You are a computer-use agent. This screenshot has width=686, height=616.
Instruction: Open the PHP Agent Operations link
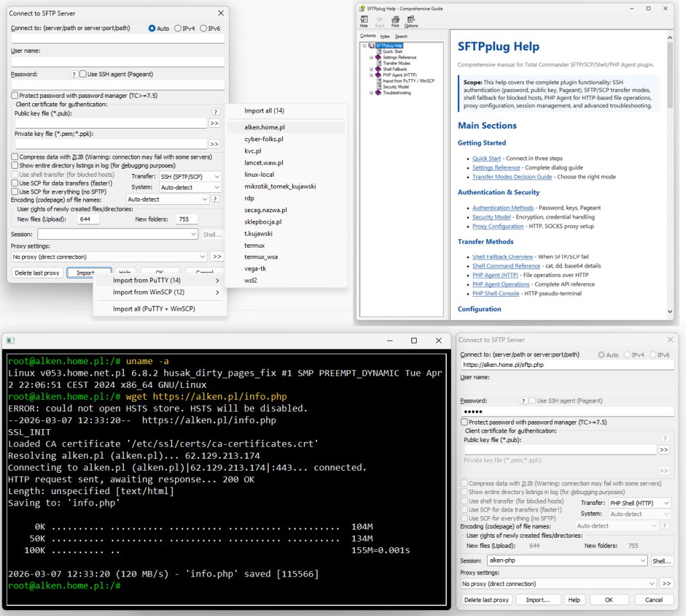500,284
